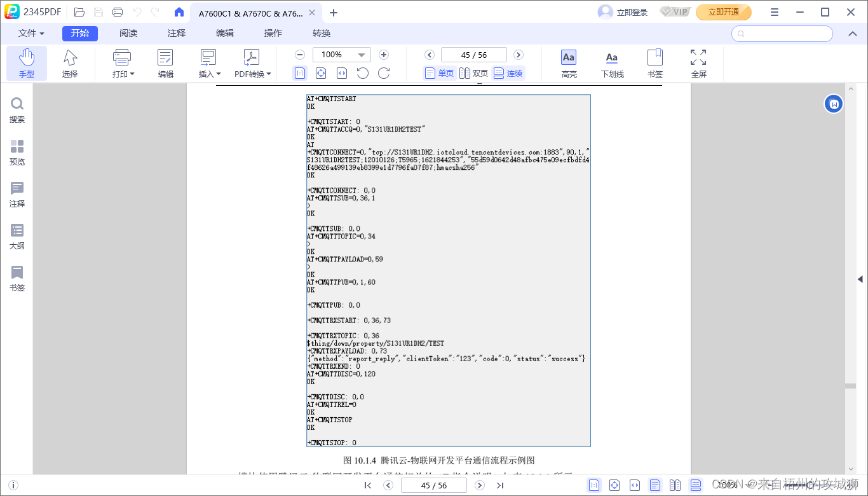Select the Hand (手型) tool

coord(27,64)
